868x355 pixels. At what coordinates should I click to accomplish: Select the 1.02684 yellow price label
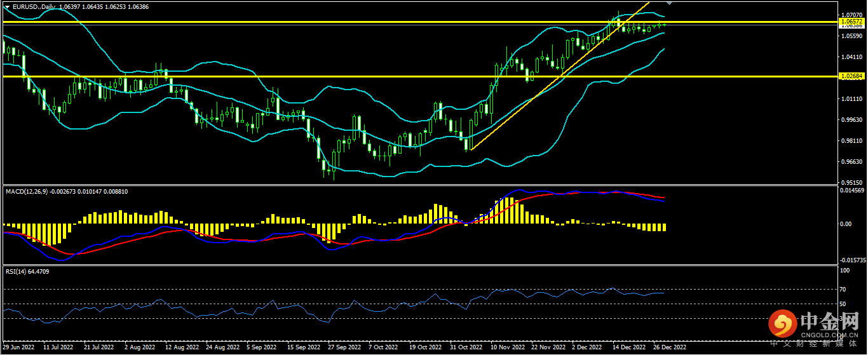coord(851,76)
